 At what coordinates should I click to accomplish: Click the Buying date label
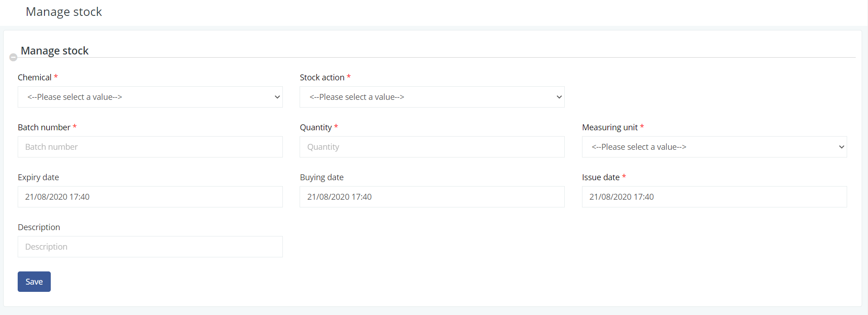pyautogui.click(x=321, y=177)
